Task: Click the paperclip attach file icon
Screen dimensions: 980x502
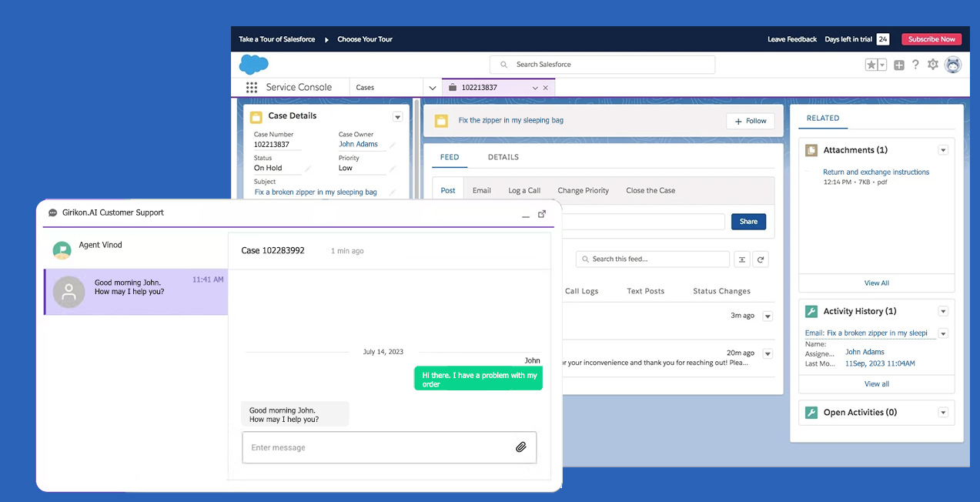Action: pyautogui.click(x=520, y=447)
